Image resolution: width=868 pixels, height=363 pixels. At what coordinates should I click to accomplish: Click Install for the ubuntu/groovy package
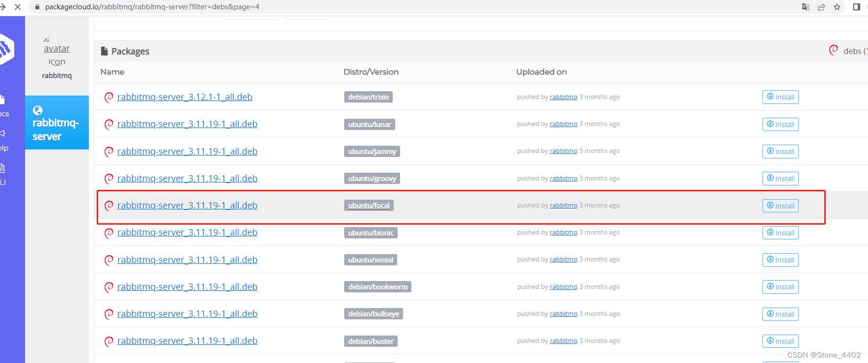[780, 179]
